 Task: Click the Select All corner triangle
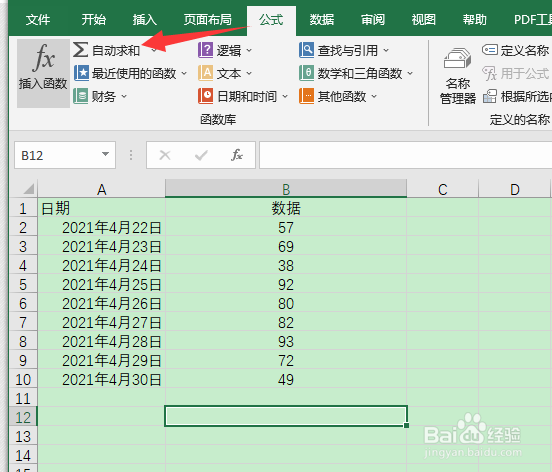29,189
